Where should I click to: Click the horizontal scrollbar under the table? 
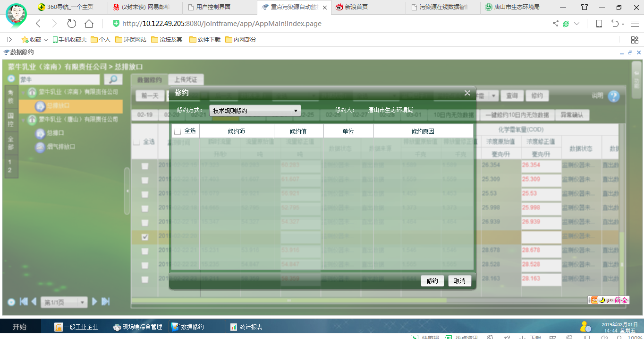[x=289, y=300]
